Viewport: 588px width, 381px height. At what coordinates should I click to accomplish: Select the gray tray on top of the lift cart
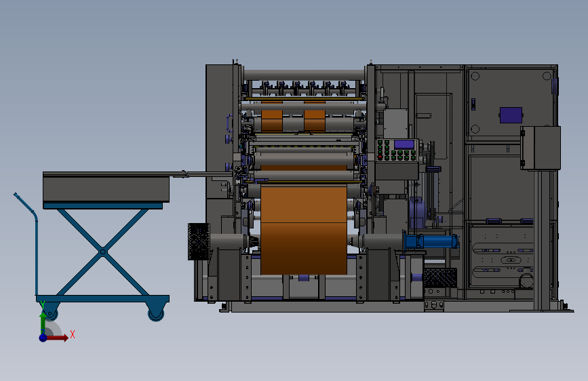(106, 187)
